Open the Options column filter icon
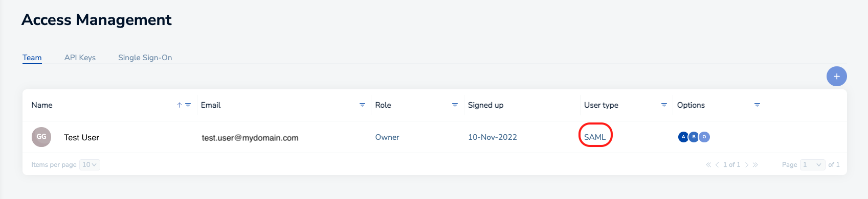 (757, 105)
